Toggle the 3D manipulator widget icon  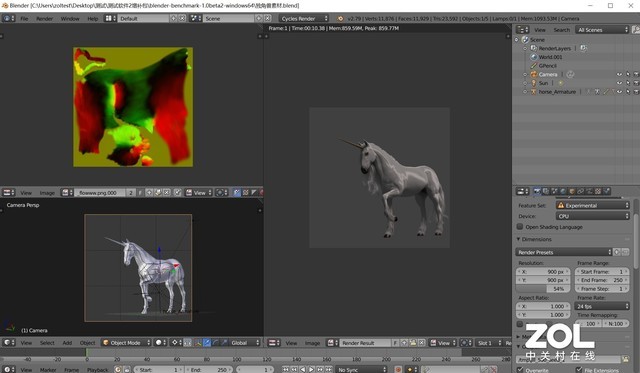click(198, 343)
